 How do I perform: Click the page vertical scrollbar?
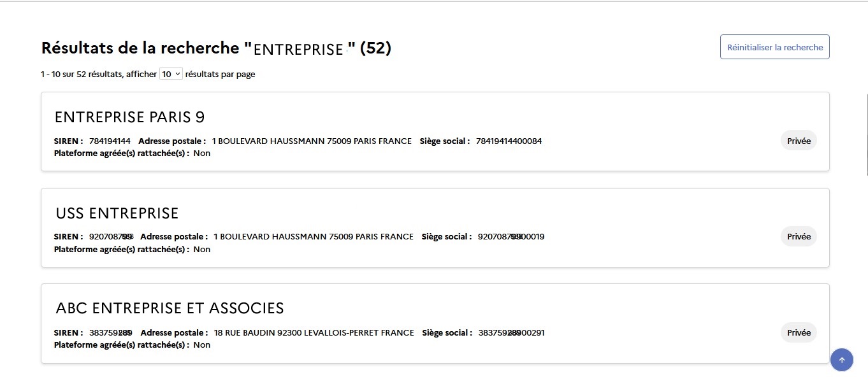867,135
